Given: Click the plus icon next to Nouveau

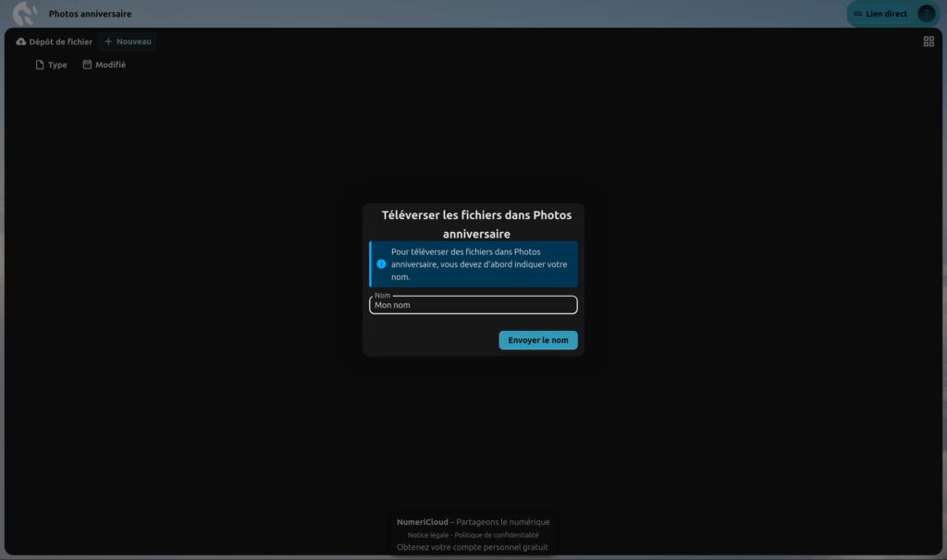Looking at the screenshot, I should (x=108, y=42).
